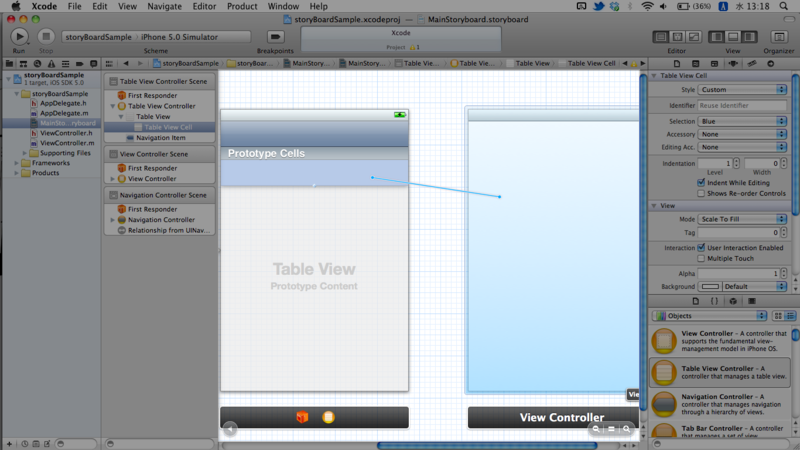This screenshot has width=800, height=450.
Task: Open the Selection dropdown set to Blue
Action: (x=742, y=121)
